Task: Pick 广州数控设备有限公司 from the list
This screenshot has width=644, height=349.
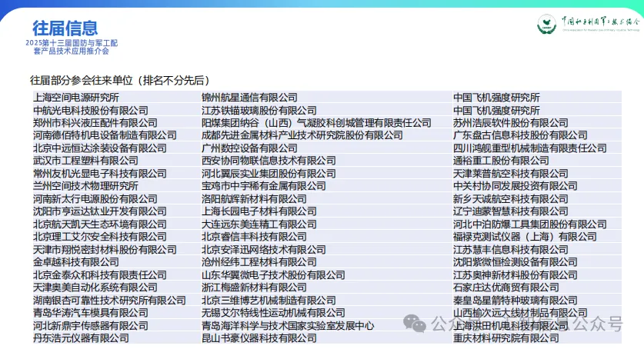Action: click(249, 148)
